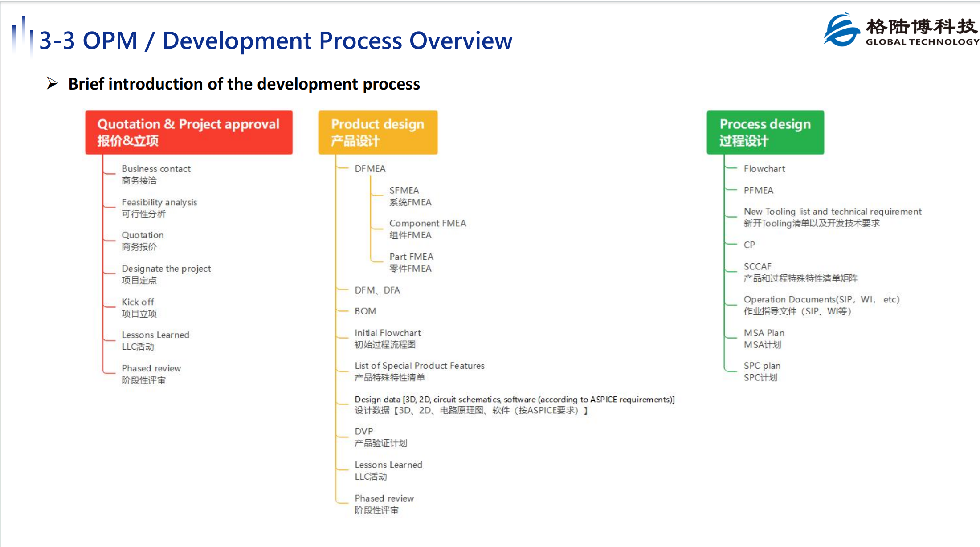The height and width of the screenshot is (547, 980).
Task: Click the Global Technology logo icon
Action: click(841, 29)
